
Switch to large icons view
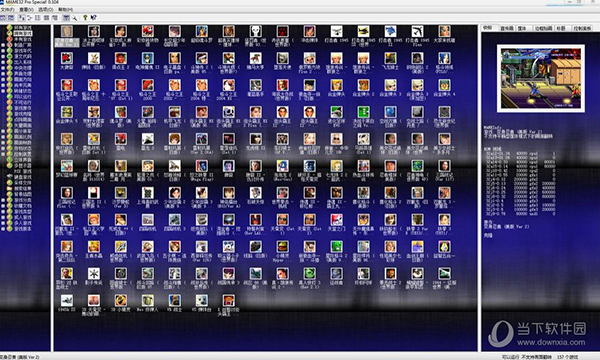click(21, 18)
